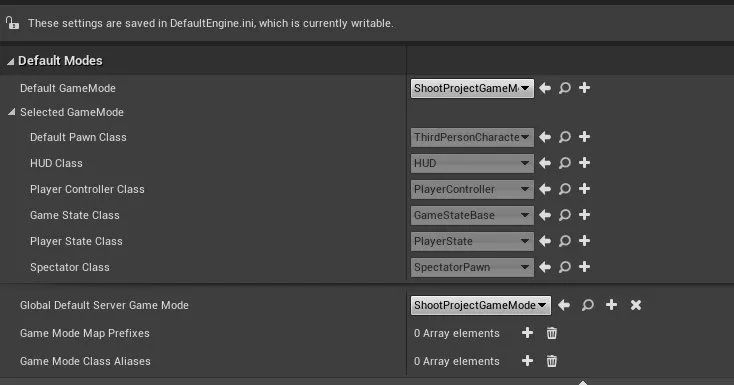This screenshot has width=734, height=385.
Task: Add element to Game Mode Class Aliases
Action: [528, 361]
